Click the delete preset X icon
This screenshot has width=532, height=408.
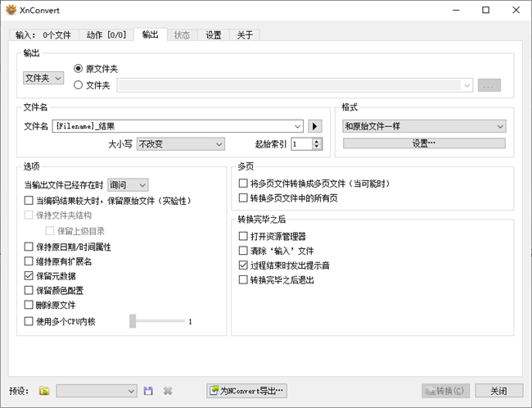tap(168, 391)
